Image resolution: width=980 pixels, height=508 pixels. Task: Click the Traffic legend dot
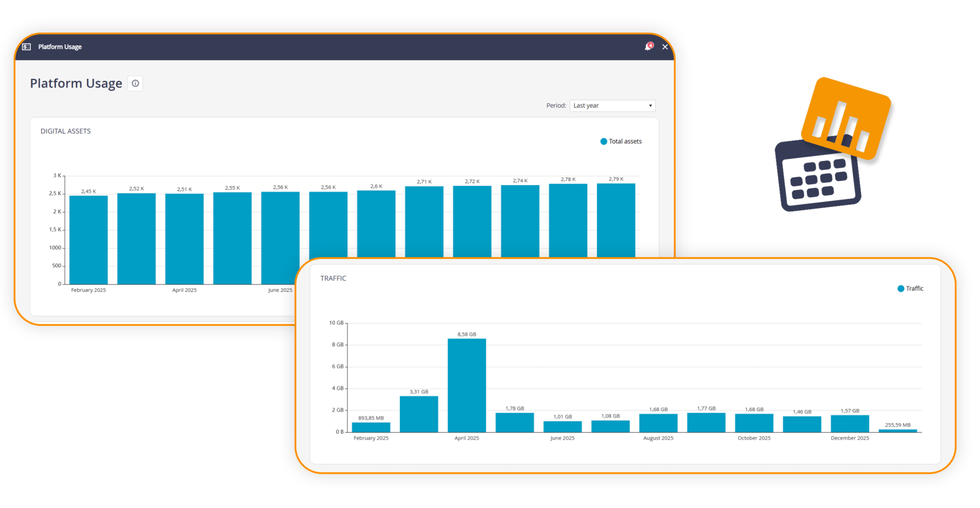[x=900, y=288]
